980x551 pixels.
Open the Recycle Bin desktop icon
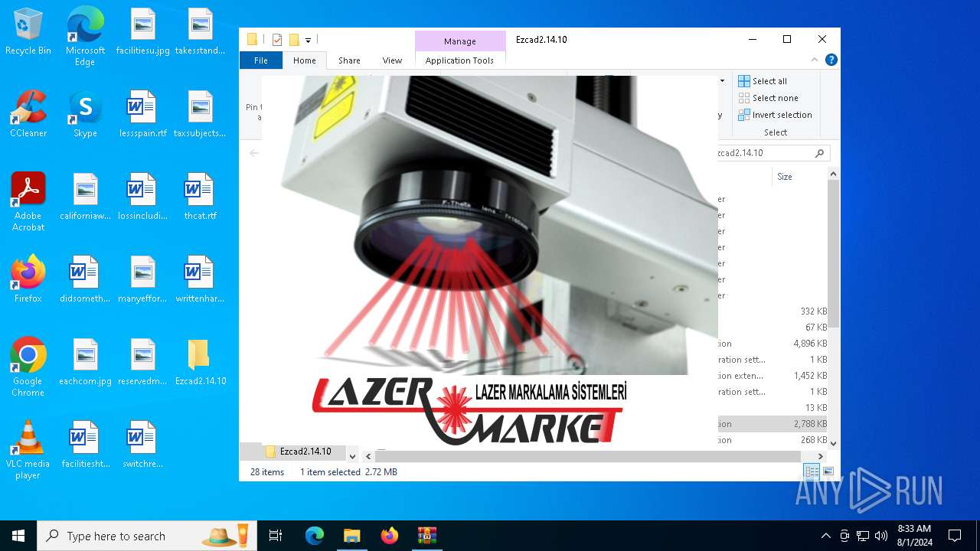(28, 31)
